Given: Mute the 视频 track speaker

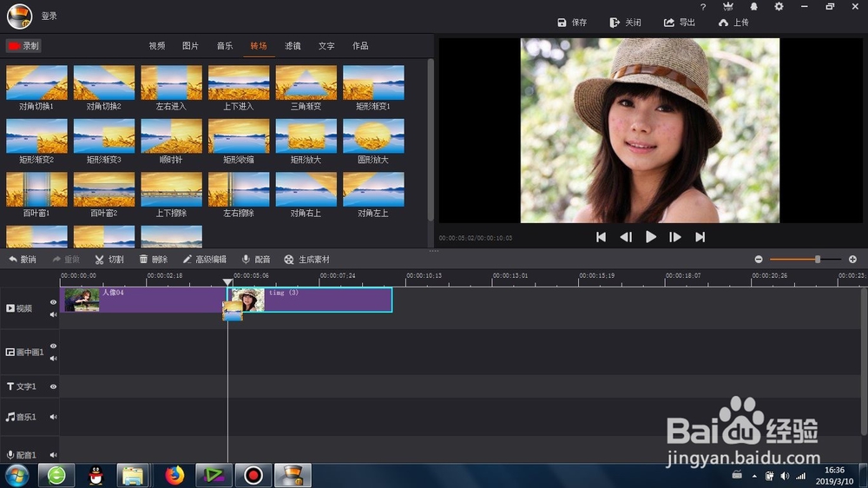Looking at the screenshot, I should click(53, 314).
